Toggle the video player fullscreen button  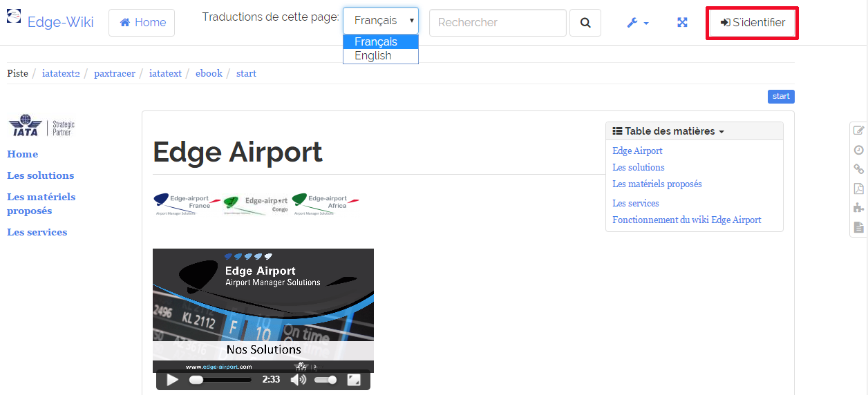point(353,380)
